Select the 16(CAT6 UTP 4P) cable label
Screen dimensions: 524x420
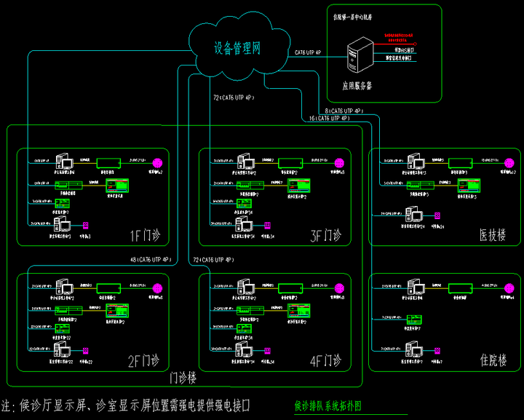tap(330, 118)
